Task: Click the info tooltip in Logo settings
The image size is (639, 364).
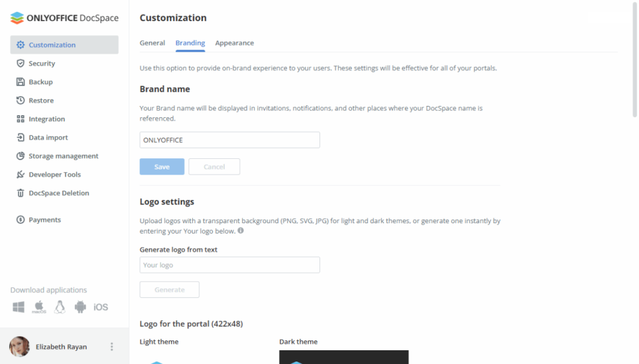Action: 241,231
